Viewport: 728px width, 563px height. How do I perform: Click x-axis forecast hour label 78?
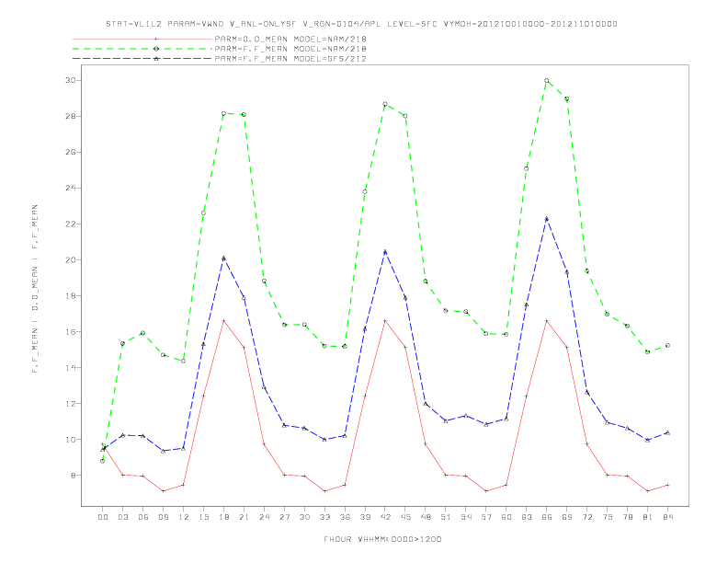pos(627,517)
